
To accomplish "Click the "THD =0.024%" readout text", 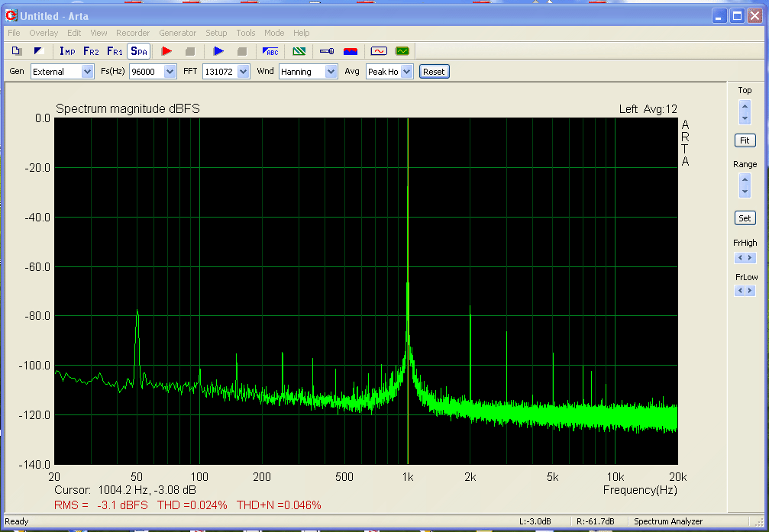I will (192, 505).
